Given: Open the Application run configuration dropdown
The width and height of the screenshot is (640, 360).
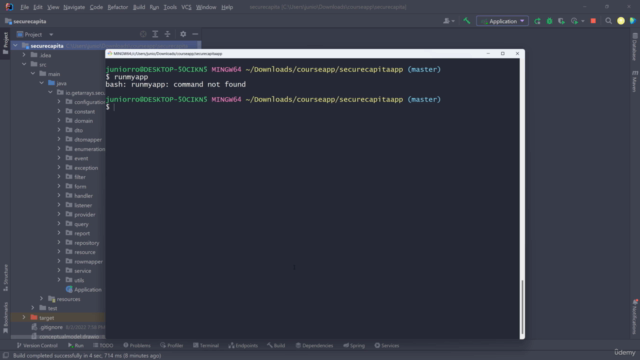Looking at the screenshot, I should pos(502,21).
